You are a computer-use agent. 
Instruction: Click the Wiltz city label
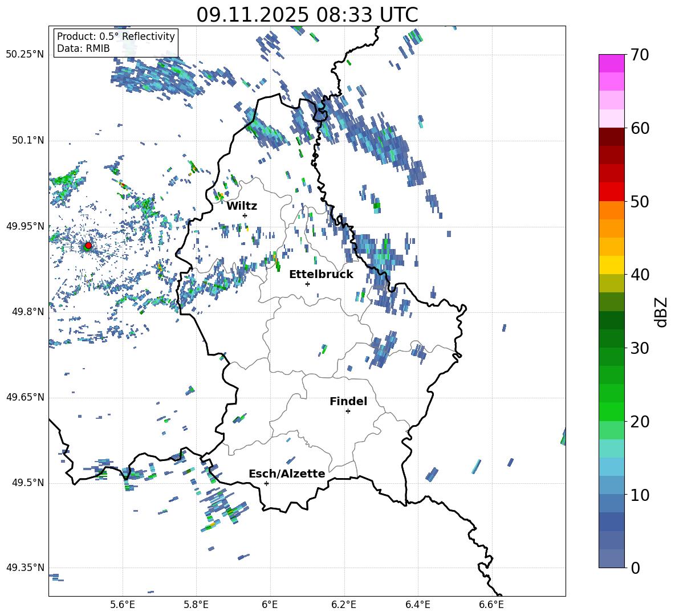(242, 206)
